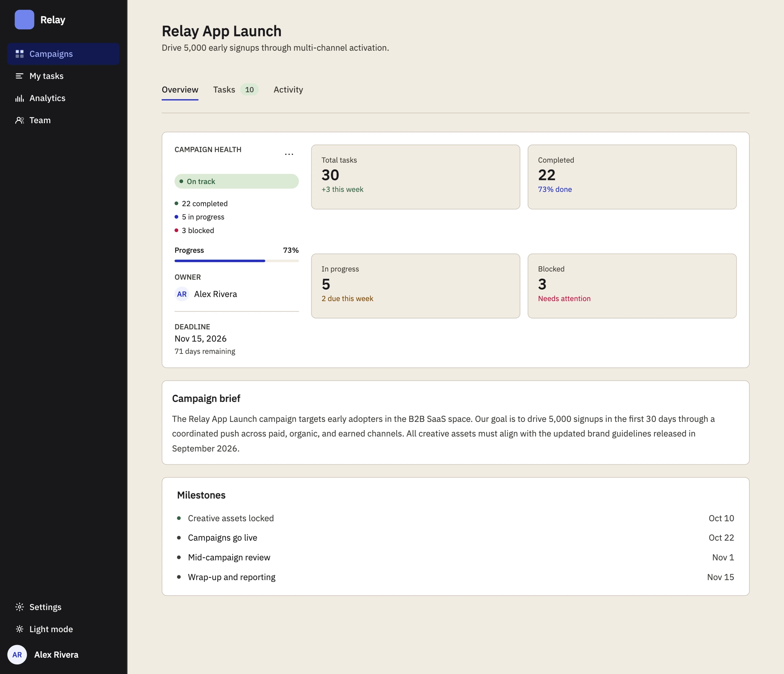Open the In progress 5 card
The image size is (784, 674).
click(415, 286)
